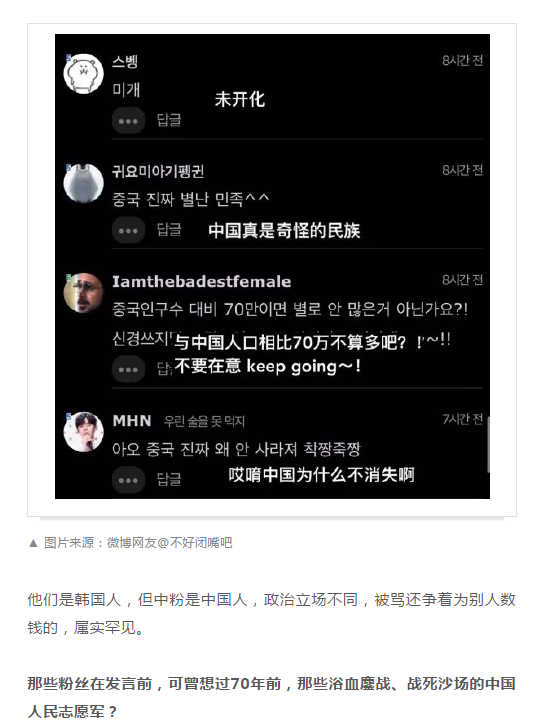This screenshot has width=538, height=722.
Task: Select the username MHN
Action: tap(132, 420)
